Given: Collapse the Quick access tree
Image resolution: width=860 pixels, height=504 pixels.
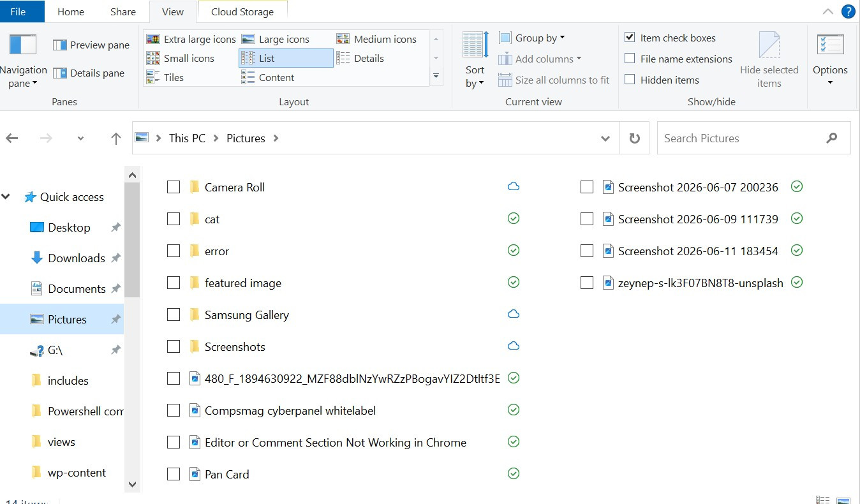Looking at the screenshot, I should (6, 196).
